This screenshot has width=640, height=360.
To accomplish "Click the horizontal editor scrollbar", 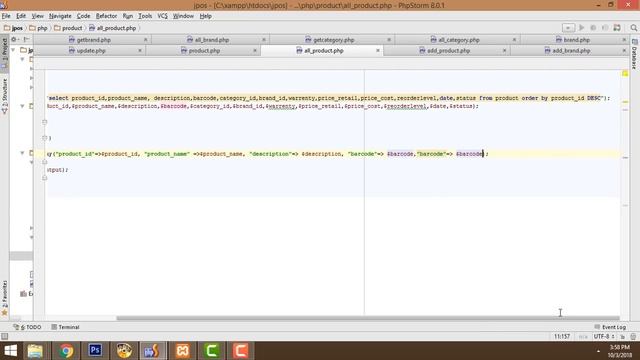I will coord(368,318).
